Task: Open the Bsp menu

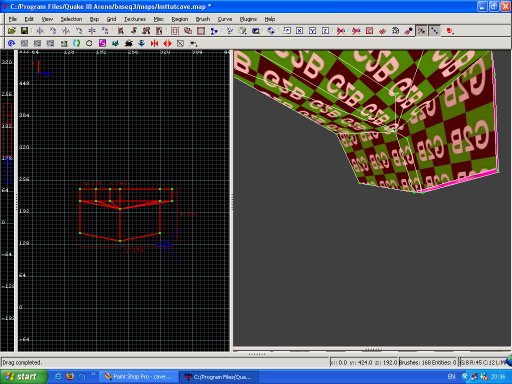Action: 94,19
